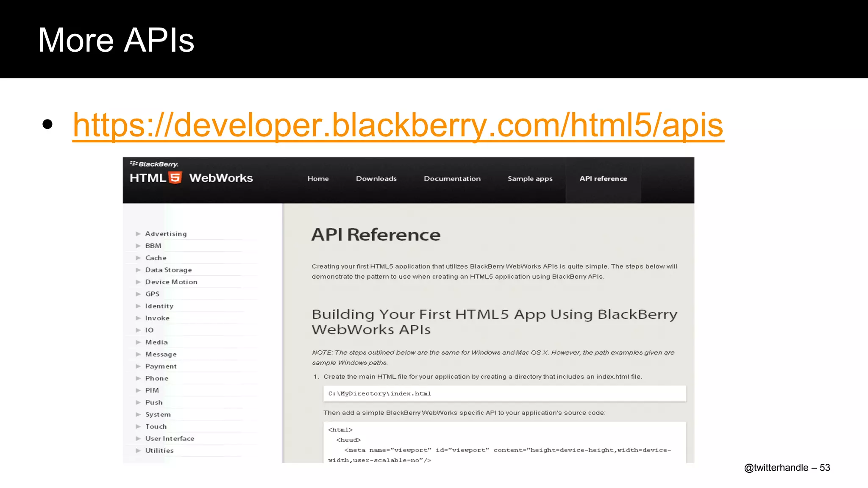868x488 pixels.
Task: Open the User Interface API category
Action: pos(170,439)
